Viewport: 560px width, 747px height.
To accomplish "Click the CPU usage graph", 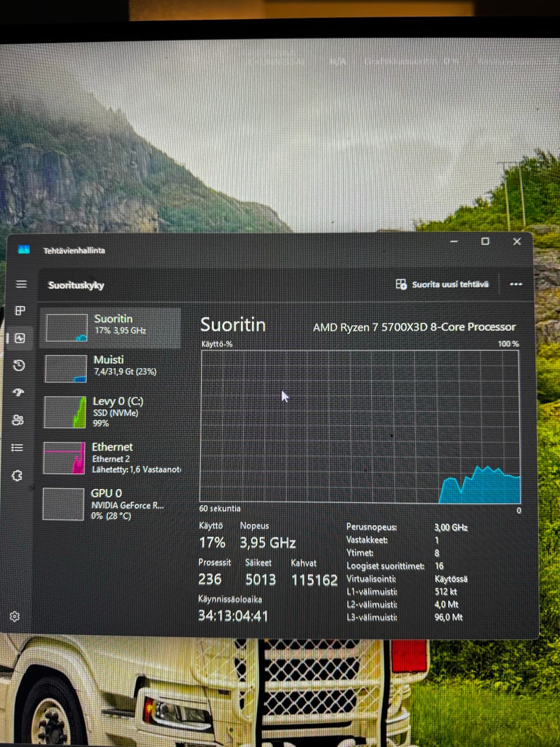I will pos(360,427).
